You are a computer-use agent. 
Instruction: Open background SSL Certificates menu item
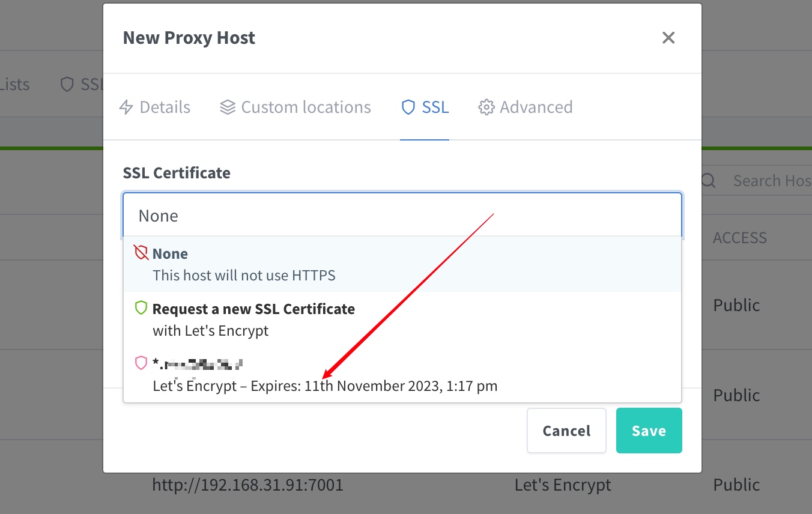[x=82, y=84]
